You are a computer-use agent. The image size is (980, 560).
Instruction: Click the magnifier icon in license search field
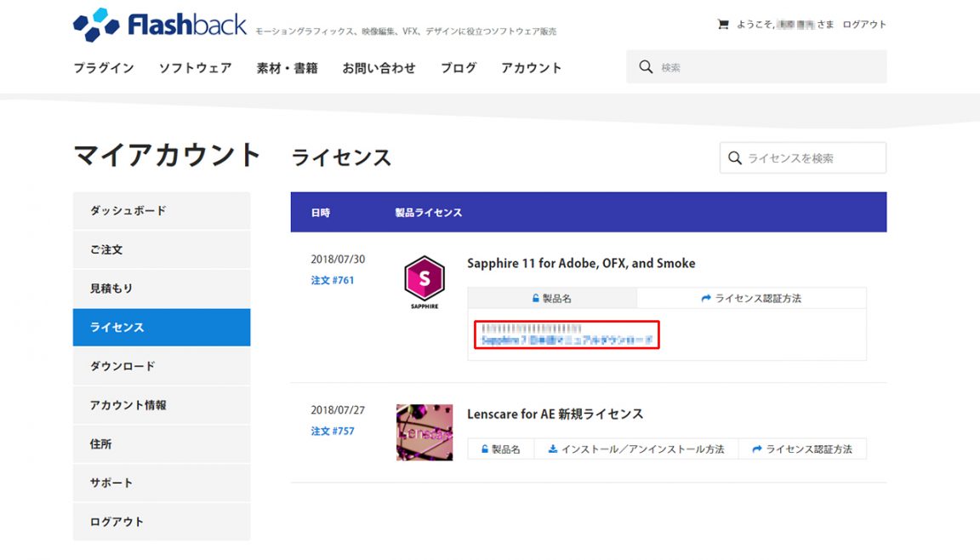point(735,157)
